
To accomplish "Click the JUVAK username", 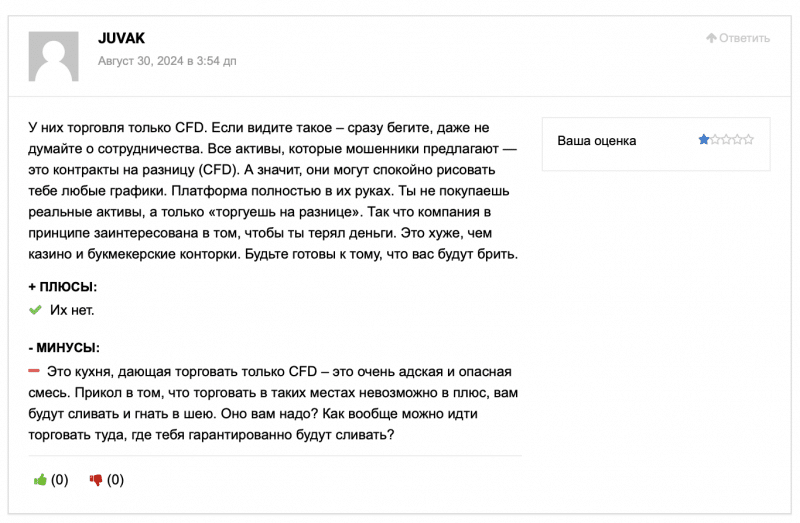I will pyautogui.click(x=121, y=38).
